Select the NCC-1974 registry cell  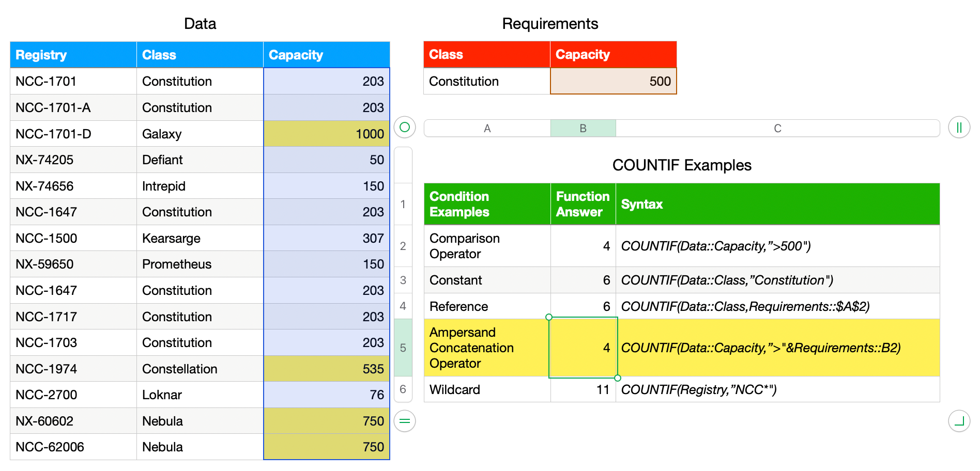73,369
